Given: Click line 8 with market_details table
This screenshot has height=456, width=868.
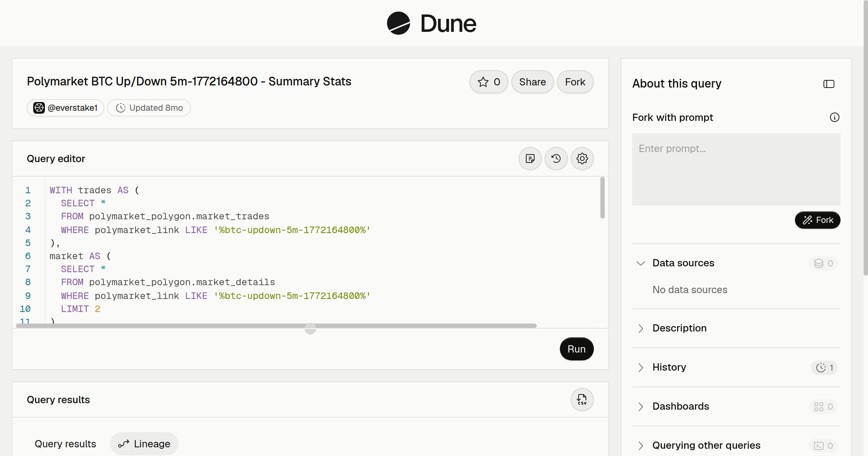Looking at the screenshot, I should coord(168,282).
